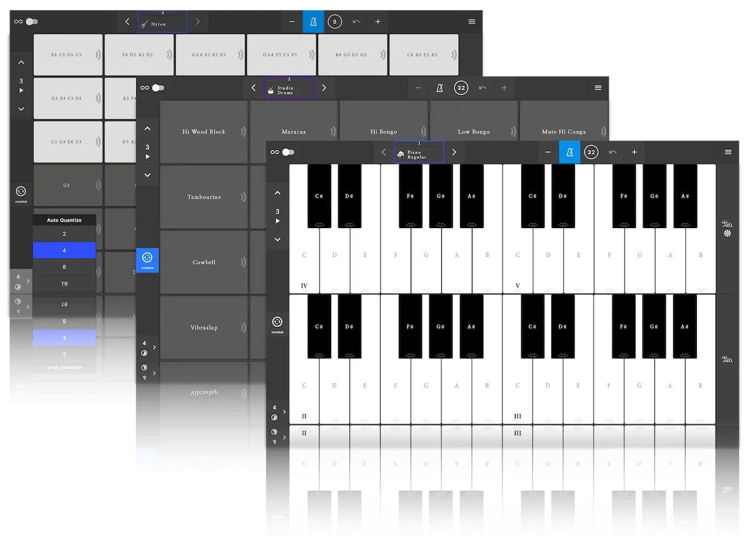
Task: Click the minus button in the Nylon toolbar
Action: point(292,22)
